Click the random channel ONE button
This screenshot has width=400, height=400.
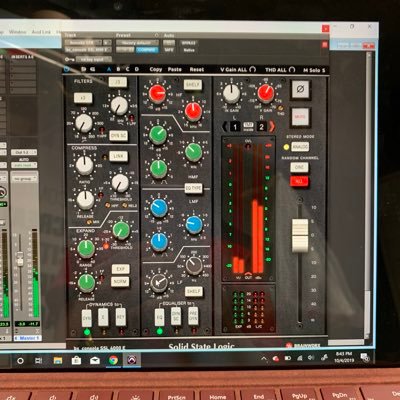[299, 167]
